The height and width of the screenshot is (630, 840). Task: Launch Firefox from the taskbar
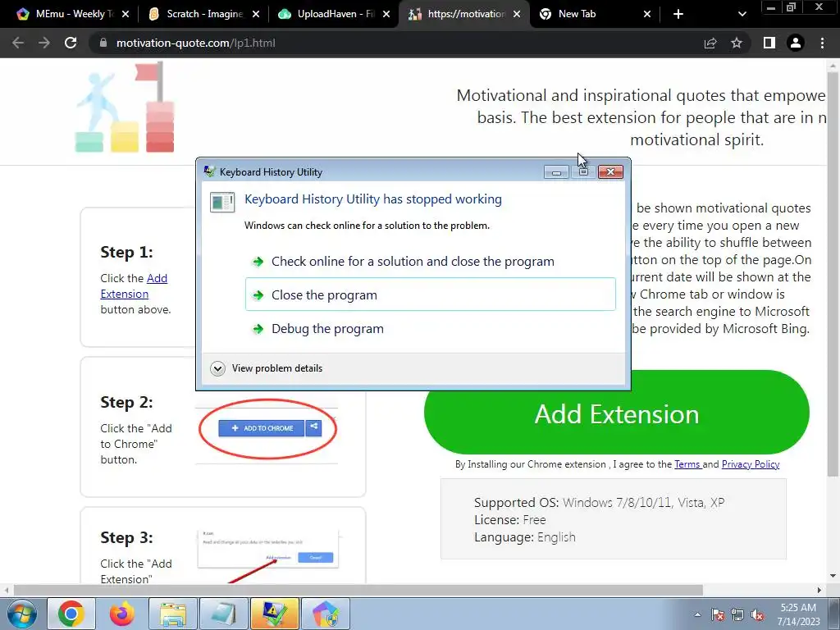tap(122, 614)
